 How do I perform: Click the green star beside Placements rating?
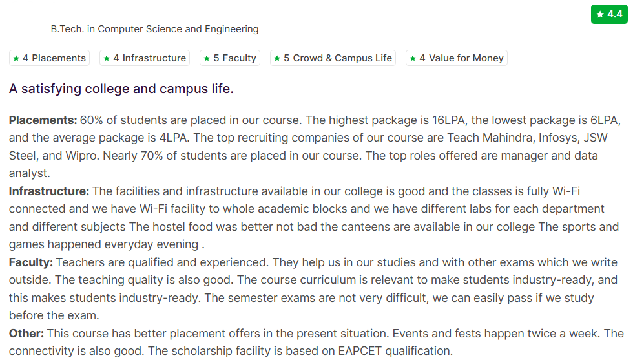tap(16, 58)
